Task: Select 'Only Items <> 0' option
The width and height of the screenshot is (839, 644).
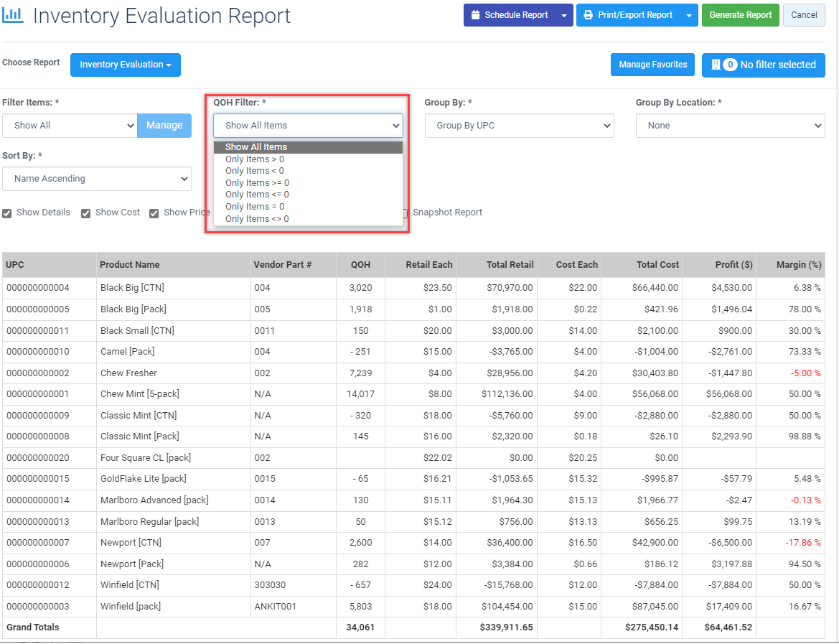Action: tap(308, 219)
